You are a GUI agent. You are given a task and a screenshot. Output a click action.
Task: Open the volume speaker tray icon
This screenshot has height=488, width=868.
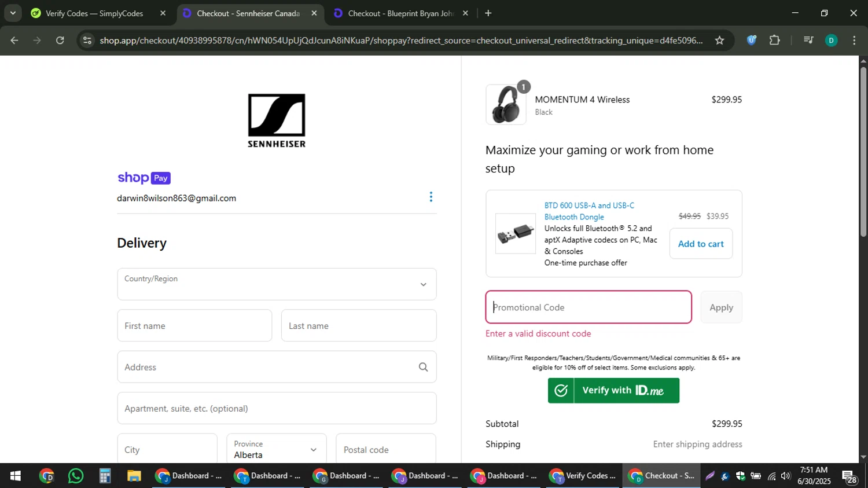click(x=785, y=476)
